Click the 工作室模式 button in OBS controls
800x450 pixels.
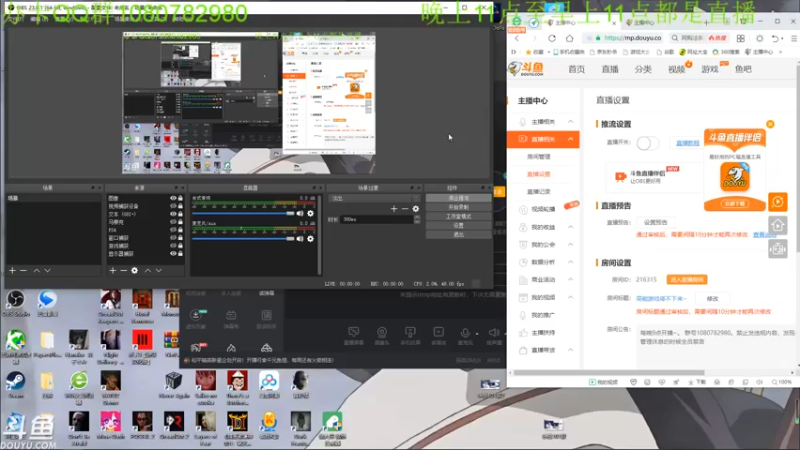pos(458,216)
